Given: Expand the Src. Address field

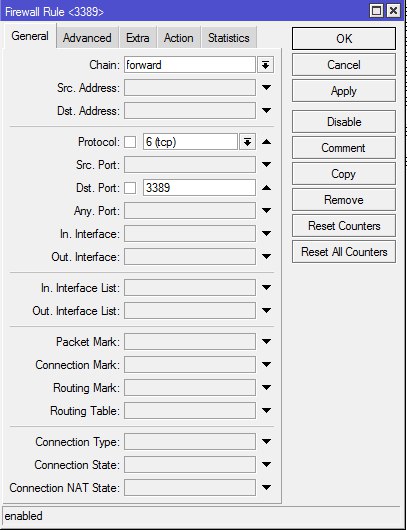Looking at the screenshot, I should pyautogui.click(x=266, y=88).
